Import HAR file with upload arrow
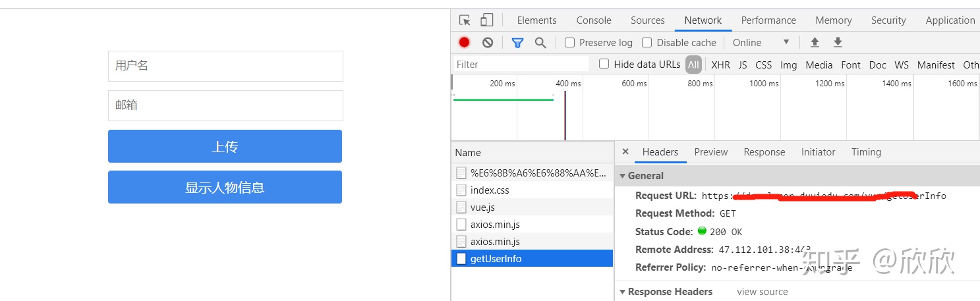 point(815,42)
